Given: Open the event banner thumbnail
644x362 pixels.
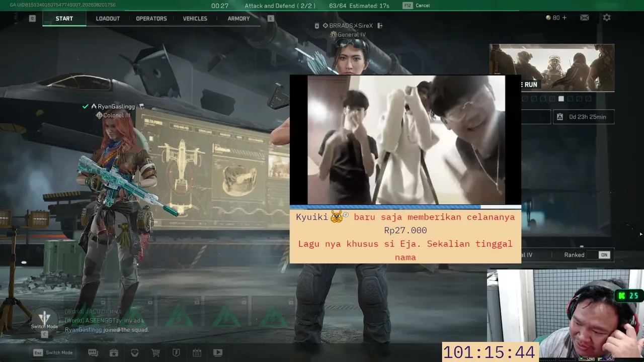Looking at the screenshot, I should click(552, 67).
